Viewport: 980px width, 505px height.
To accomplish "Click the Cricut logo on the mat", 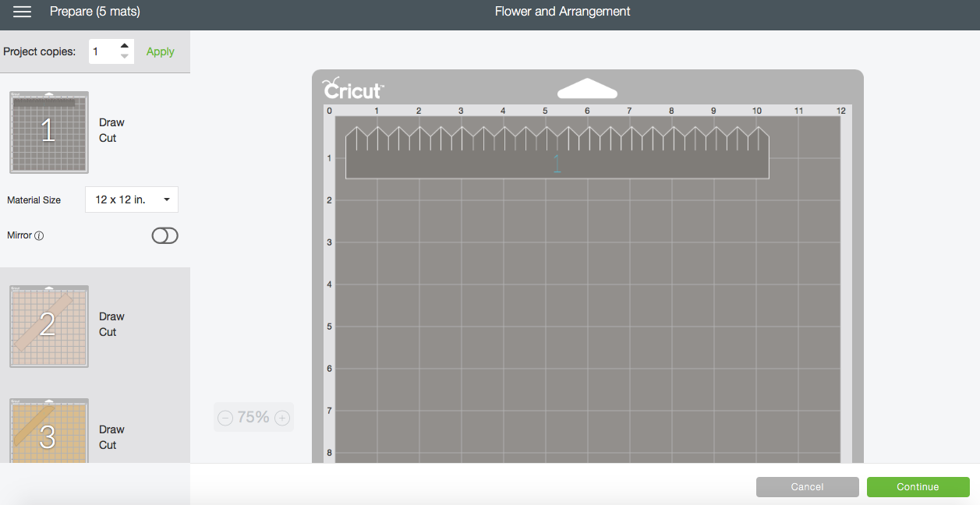I will point(353,87).
